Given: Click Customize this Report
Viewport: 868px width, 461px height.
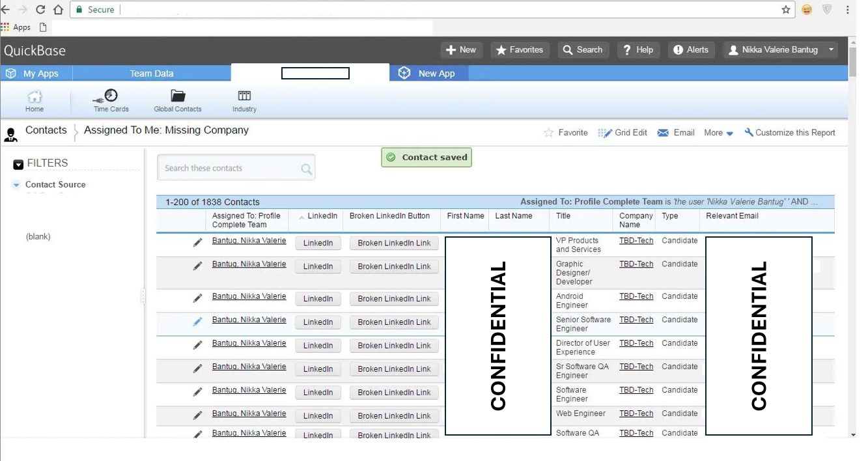Looking at the screenshot, I should (x=790, y=133).
